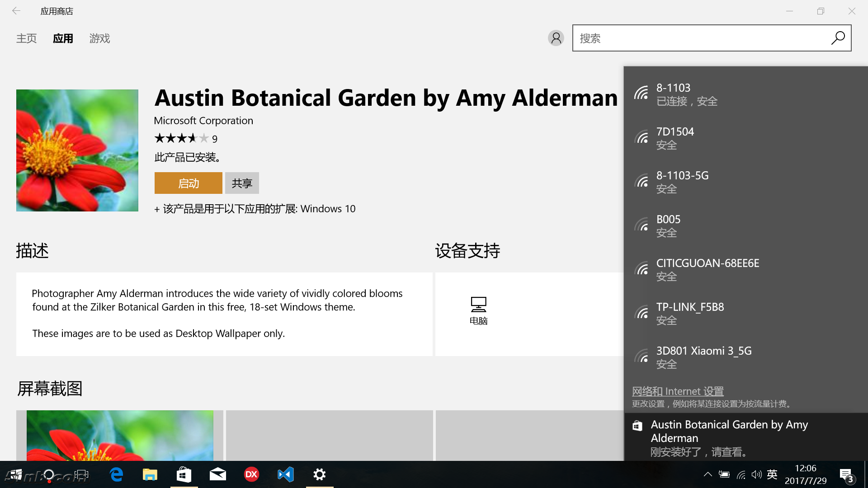This screenshot has height=488, width=868.
Task: Launch the theme with 启动 button
Action: [188, 183]
